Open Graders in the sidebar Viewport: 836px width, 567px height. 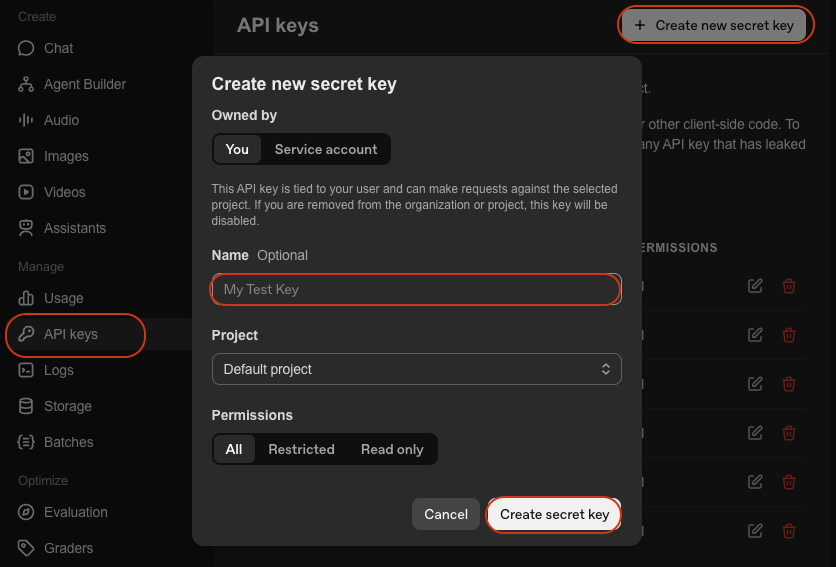[55, 548]
